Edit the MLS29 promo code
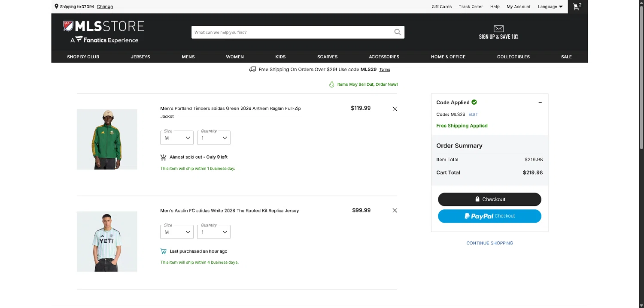Screen dimensions: 644x308 click(x=473, y=115)
